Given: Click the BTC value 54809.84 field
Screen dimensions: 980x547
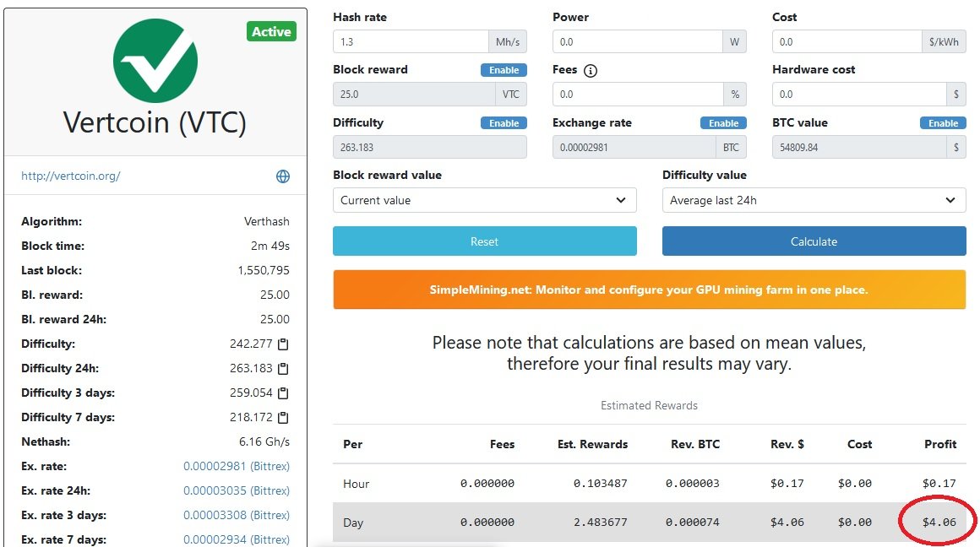Looking at the screenshot, I should [x=859, y=148].
